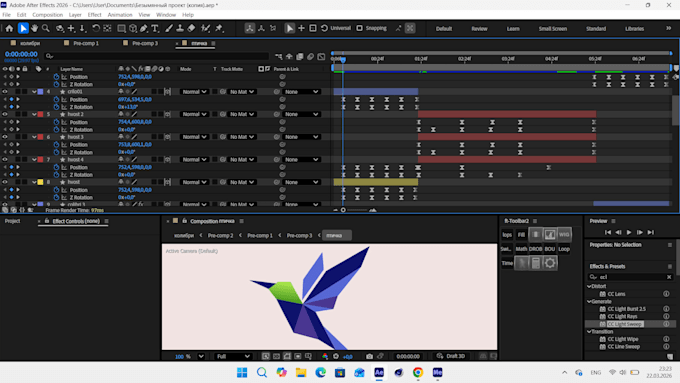Open magnification ratio dropdown arrow
Screen dimensions: 680x383
[201, 356]
